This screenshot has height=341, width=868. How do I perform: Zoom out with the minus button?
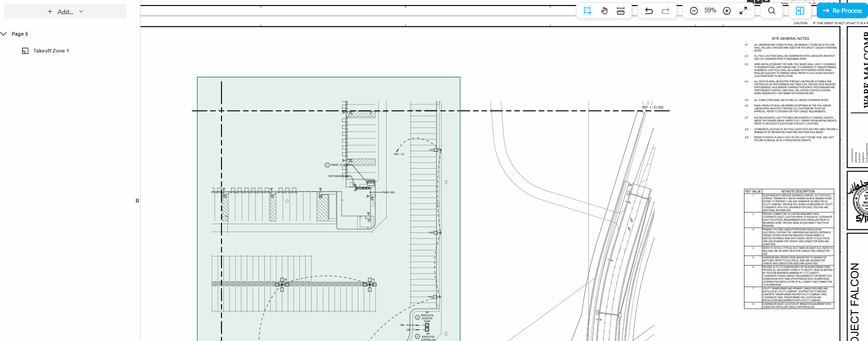(694, 11)
